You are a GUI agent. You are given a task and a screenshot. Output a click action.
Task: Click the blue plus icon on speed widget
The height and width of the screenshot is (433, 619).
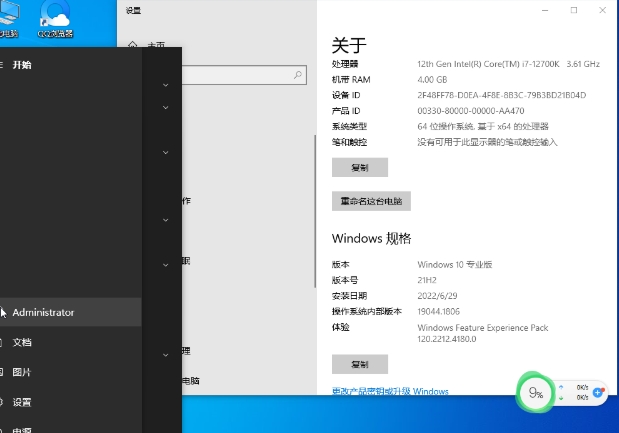click(x=598, y=392)
